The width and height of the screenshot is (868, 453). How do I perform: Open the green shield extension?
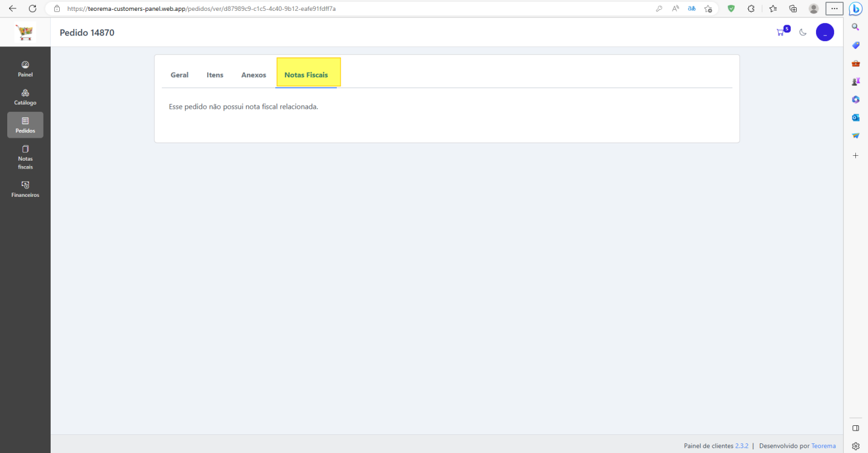tap(731, 9)
